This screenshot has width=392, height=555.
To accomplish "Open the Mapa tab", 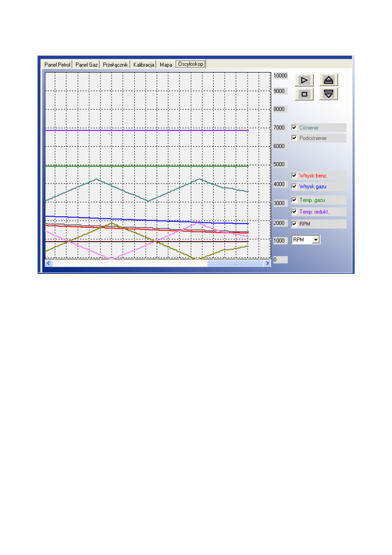I will (x=166, y=65).
